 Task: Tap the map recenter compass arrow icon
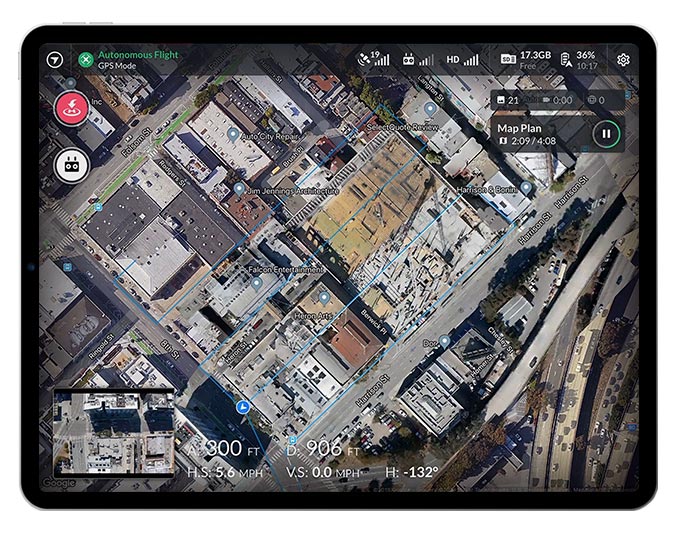point(55,60)
